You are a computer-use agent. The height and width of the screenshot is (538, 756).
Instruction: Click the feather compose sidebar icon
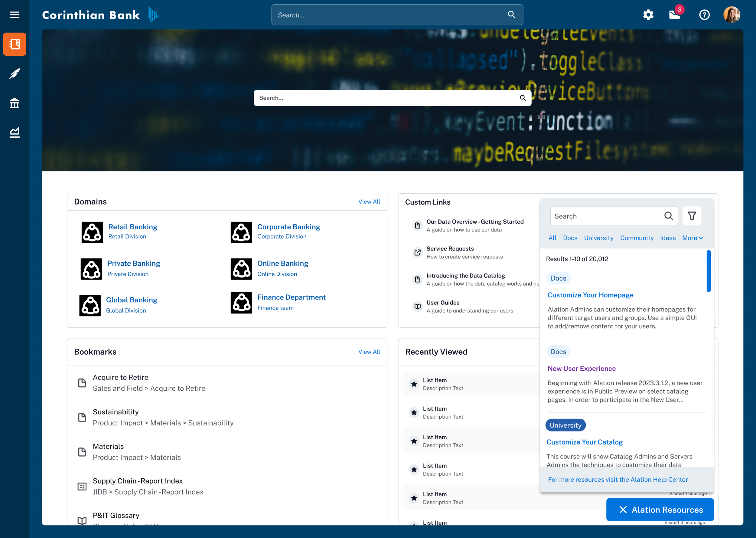coord(15,74)
